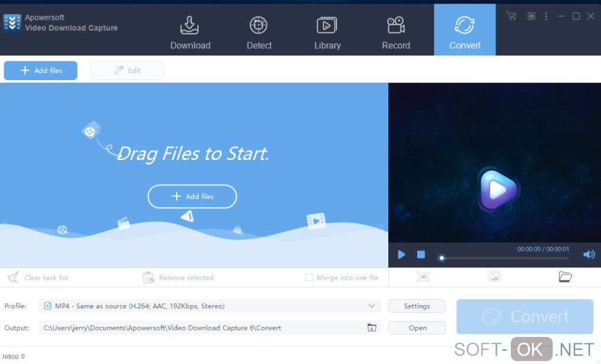Select the Convert tab
This screenshot has width=601, height=364.
tap(464, 30)
